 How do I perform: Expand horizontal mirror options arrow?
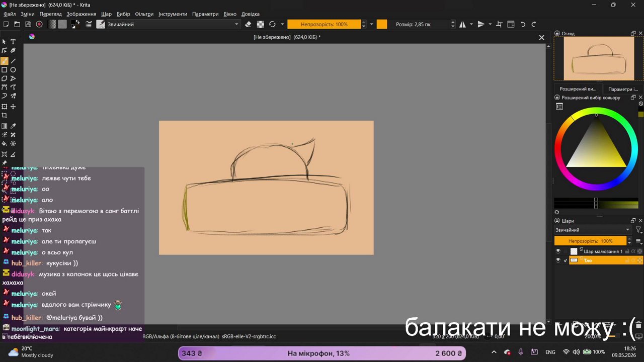[471, 24]
